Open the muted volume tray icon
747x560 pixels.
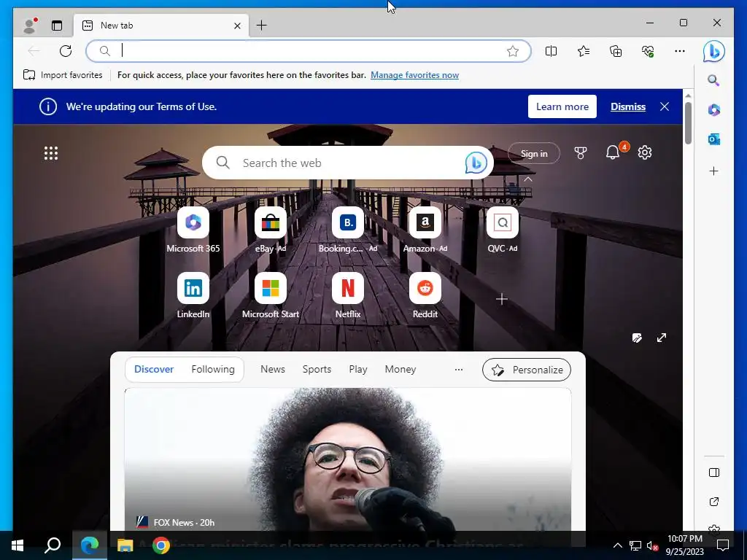653,545
